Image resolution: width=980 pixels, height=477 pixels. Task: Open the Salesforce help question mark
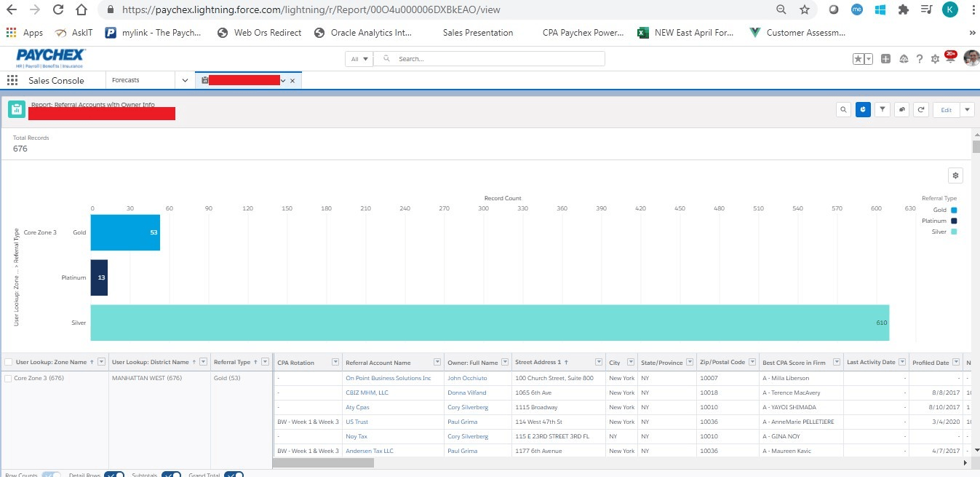920,59
